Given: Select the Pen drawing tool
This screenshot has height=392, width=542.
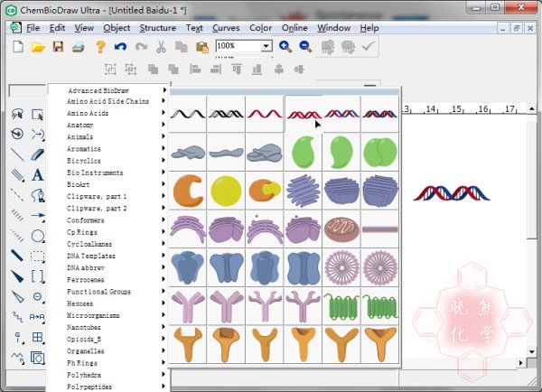Looking at the screenshot, I should [x=37, y=195].
